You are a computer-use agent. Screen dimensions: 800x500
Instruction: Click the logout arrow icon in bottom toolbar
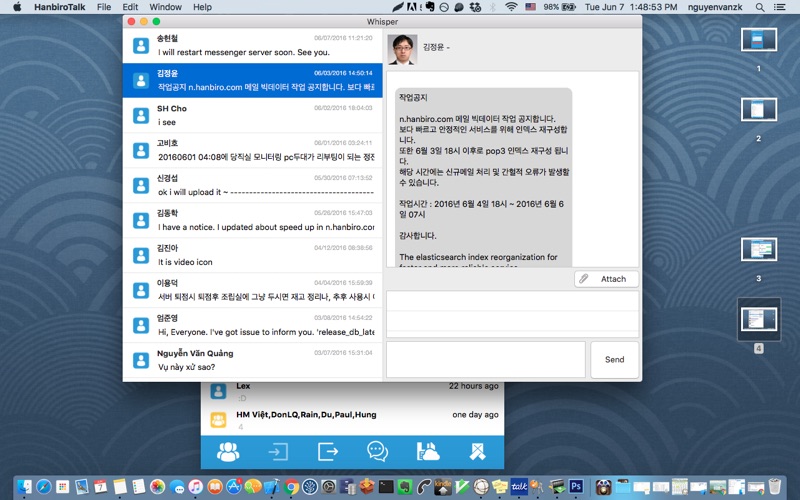click(x=328, y=452)
